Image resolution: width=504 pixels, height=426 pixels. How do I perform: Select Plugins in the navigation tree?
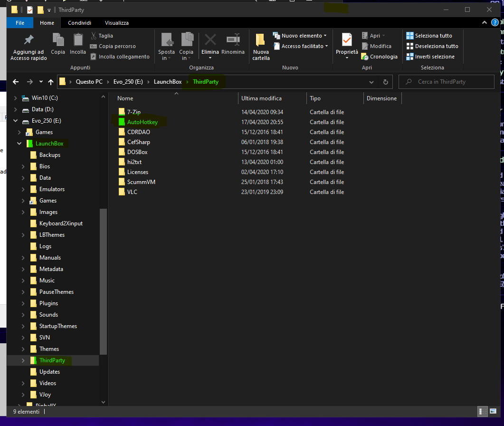[48, 303]
